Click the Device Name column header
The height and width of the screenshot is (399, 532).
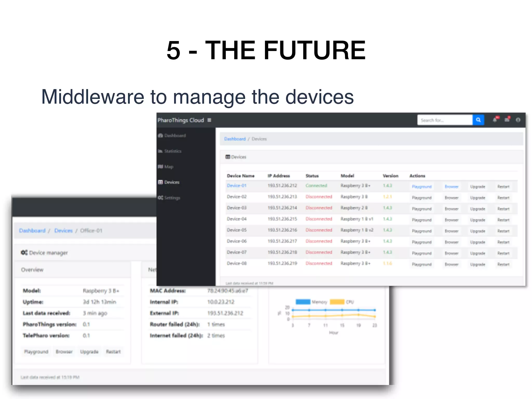coord(241,176)
